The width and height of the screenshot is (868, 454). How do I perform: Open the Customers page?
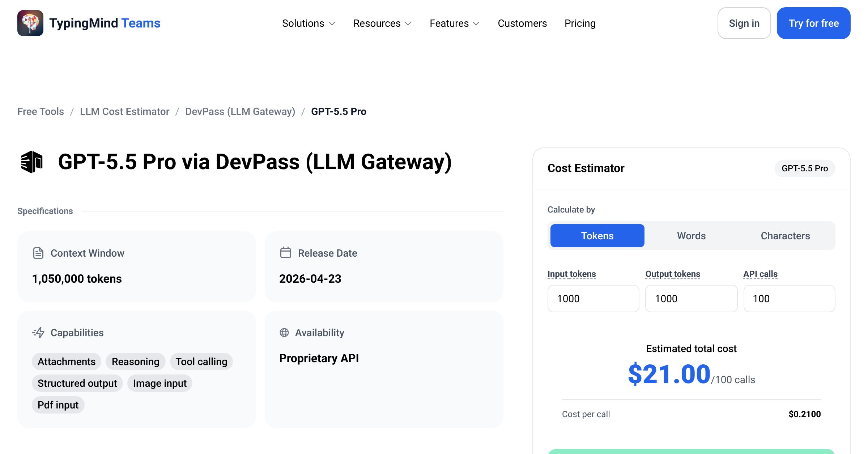(x=522, y=23)
